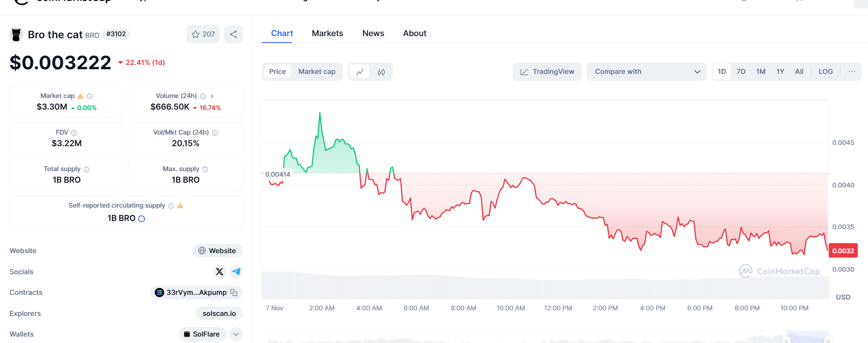Copy the contract address icon
Image resolution: width=868 pixels, height=343 pixels.
coord(234,293)
